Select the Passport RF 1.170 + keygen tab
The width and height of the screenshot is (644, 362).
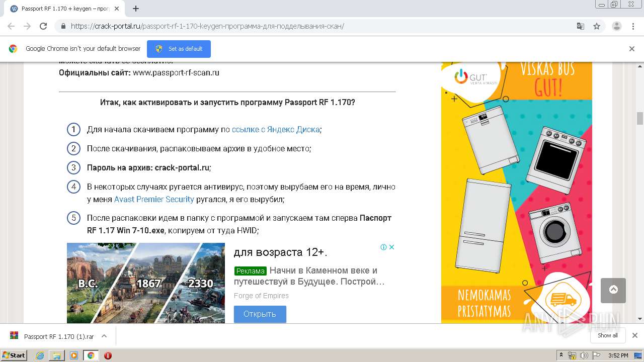tap(65, 9)
